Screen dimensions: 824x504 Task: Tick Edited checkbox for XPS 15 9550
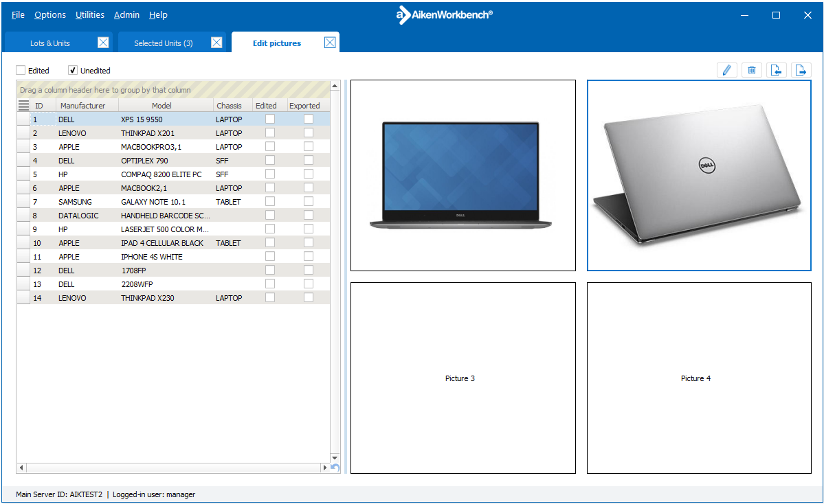pos(270,119)
